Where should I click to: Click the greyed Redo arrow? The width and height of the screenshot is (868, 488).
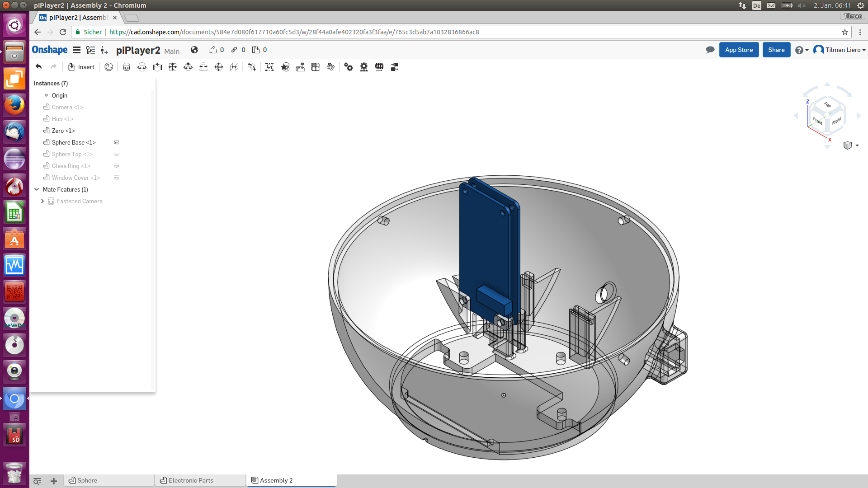(x=54, y=67)
